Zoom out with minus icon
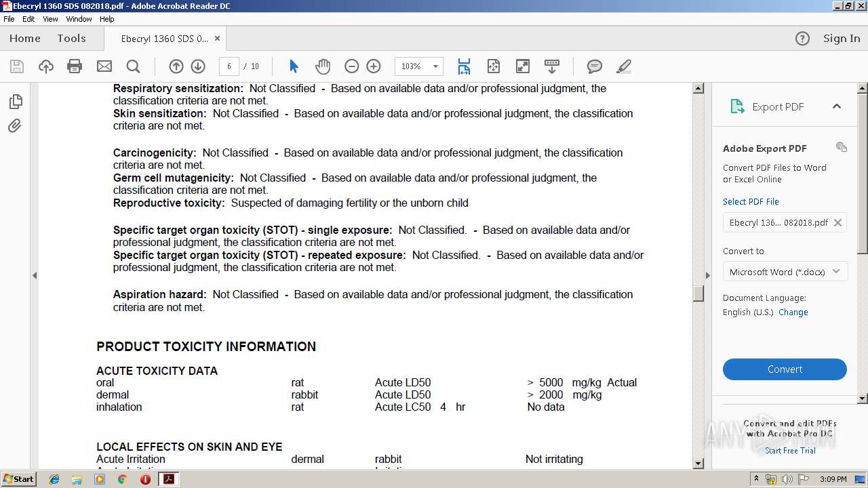The width and height of the screenshot is (868, 488). [x=351, y=66]
